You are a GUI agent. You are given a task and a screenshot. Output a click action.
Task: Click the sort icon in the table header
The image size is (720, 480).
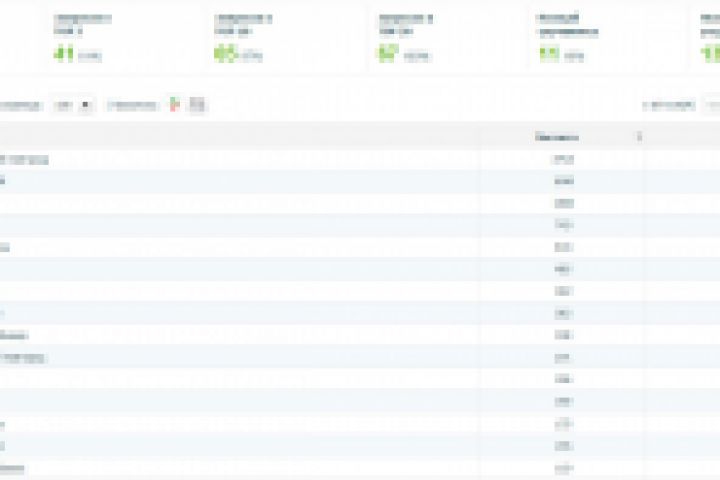(639, 136)
